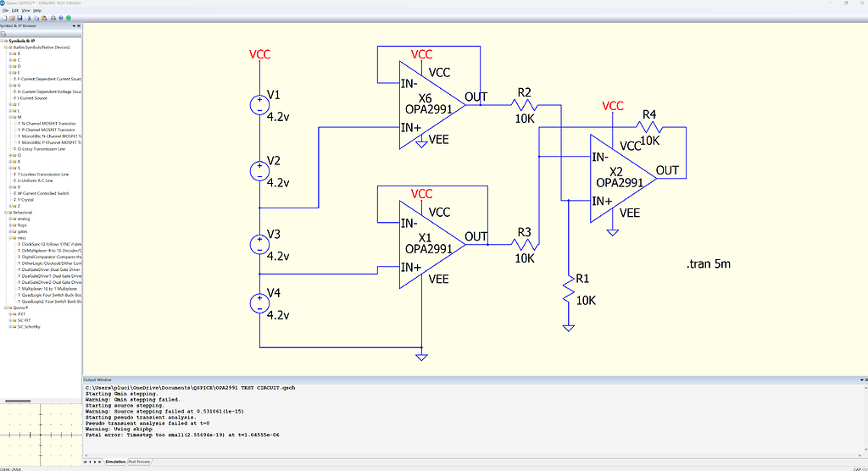Switch to the Post Process tab
This screenshot has height=471, width=868.
pos(139,462)
